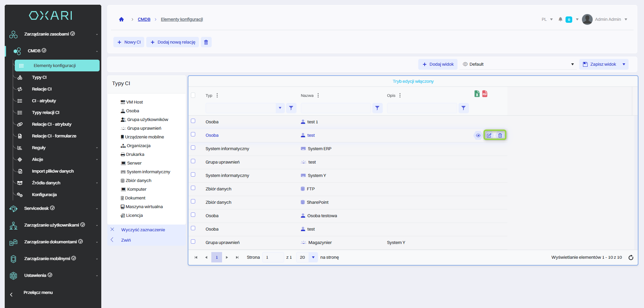The image size is (644, 308).
Task: Export table to Excel file
Action: pyautogui.click(x=477, y=94)
